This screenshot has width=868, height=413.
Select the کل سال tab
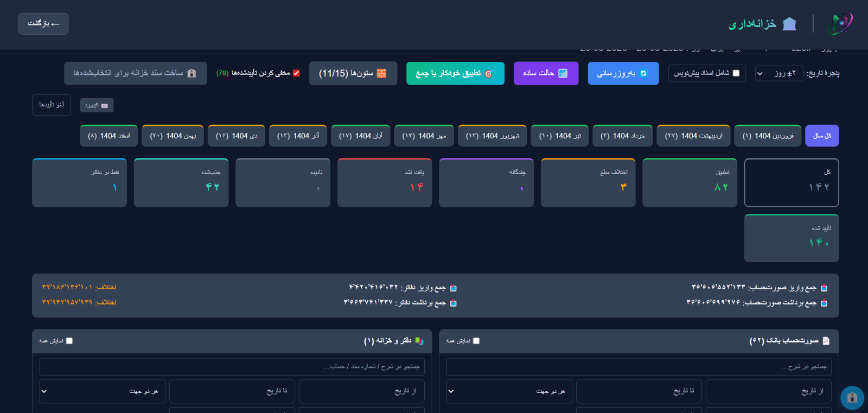click(822, 136)
